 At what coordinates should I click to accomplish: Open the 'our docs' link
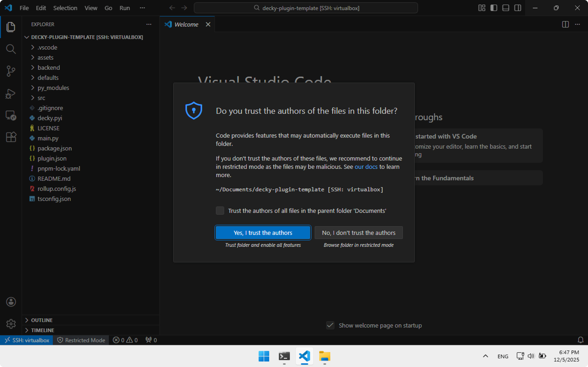[366, 167]
